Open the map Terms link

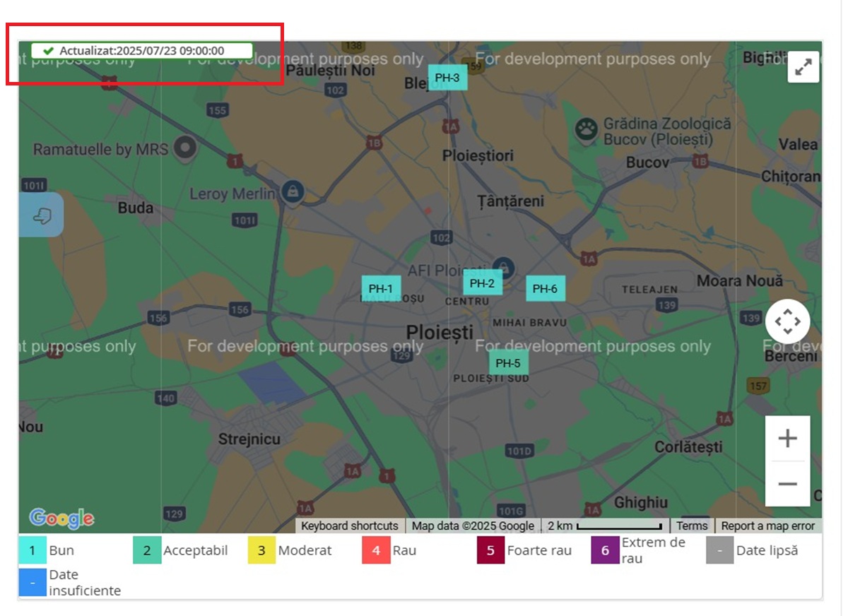pos(691,526)
